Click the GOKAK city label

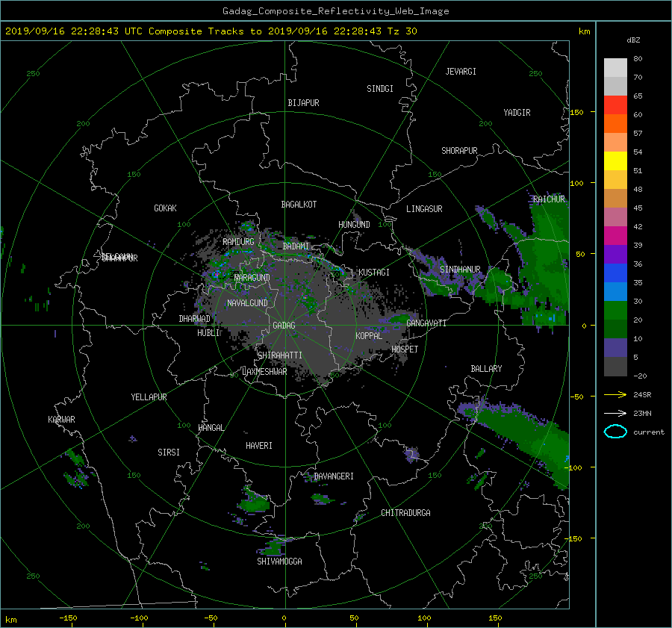coord(165,208)
